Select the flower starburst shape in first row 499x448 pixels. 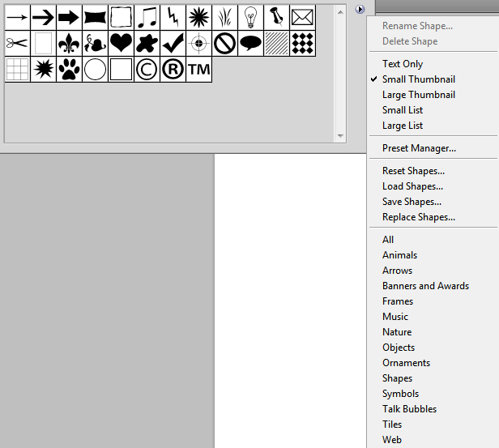click(199, 18)
